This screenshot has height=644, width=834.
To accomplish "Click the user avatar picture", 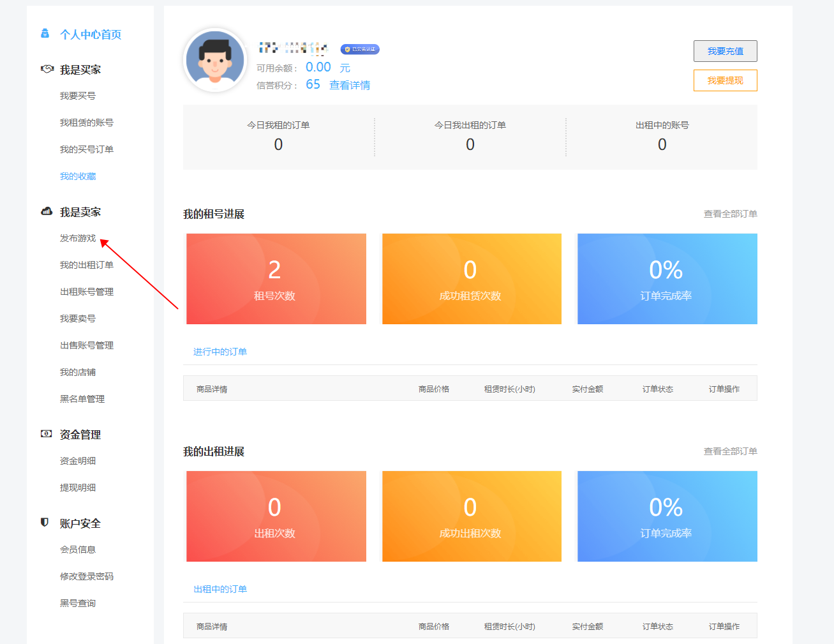I will tap(215, 61).
